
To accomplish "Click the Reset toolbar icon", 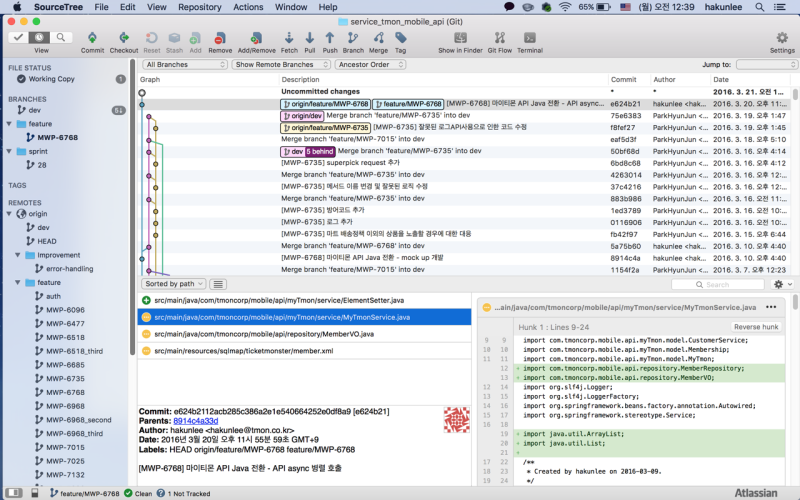I will (x=152, y=38).
